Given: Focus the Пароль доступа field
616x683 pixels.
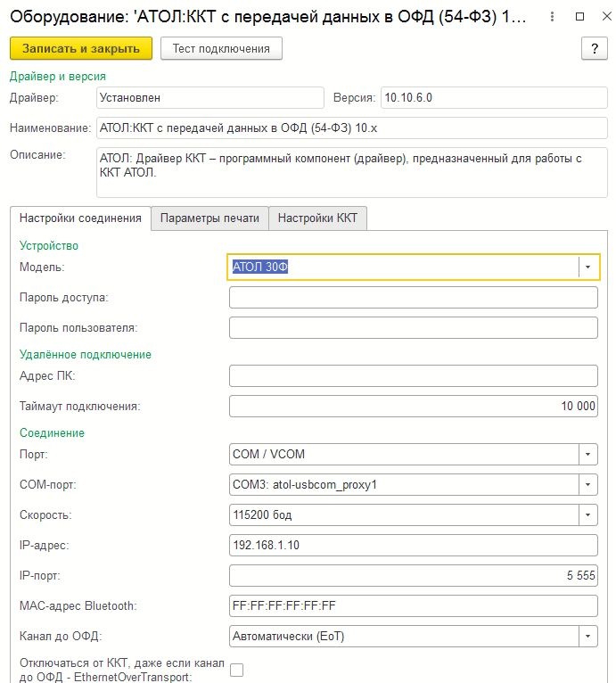Looking at the screenshot, I should click(x=413, y=298).
